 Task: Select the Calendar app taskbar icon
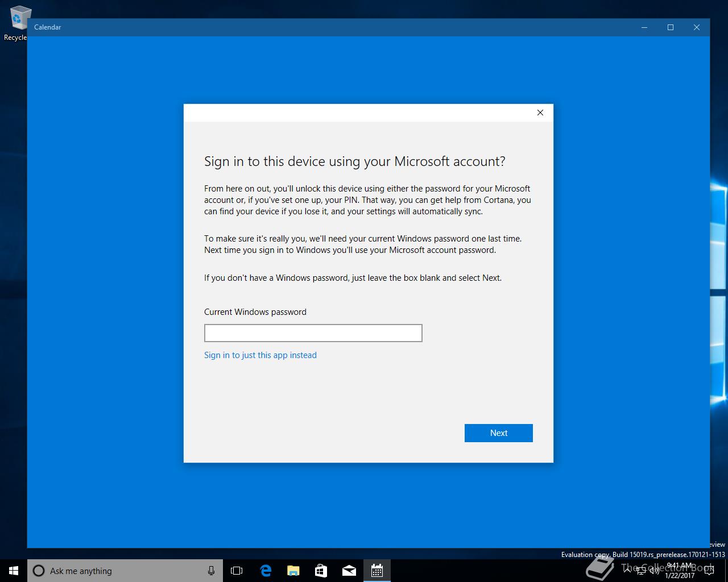pos(377,571)
